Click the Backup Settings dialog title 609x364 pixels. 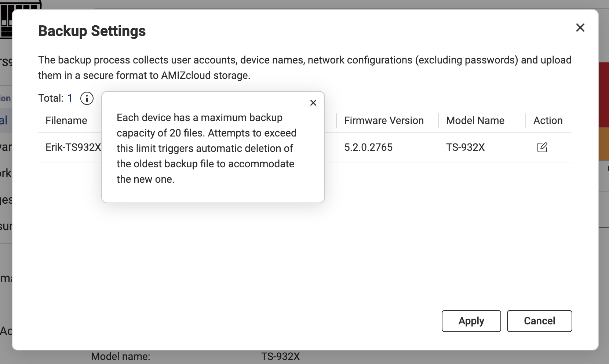[x=92, y=31]
